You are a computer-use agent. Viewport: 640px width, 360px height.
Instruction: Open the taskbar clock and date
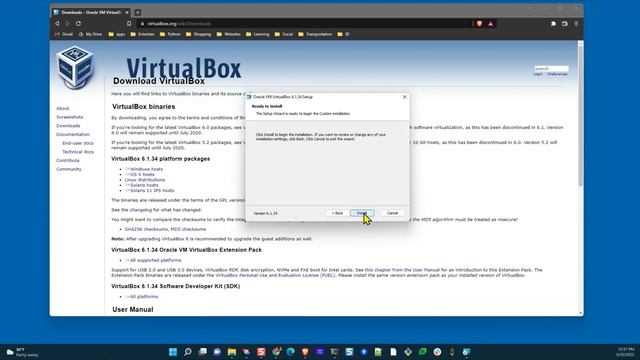coord(626,352)
